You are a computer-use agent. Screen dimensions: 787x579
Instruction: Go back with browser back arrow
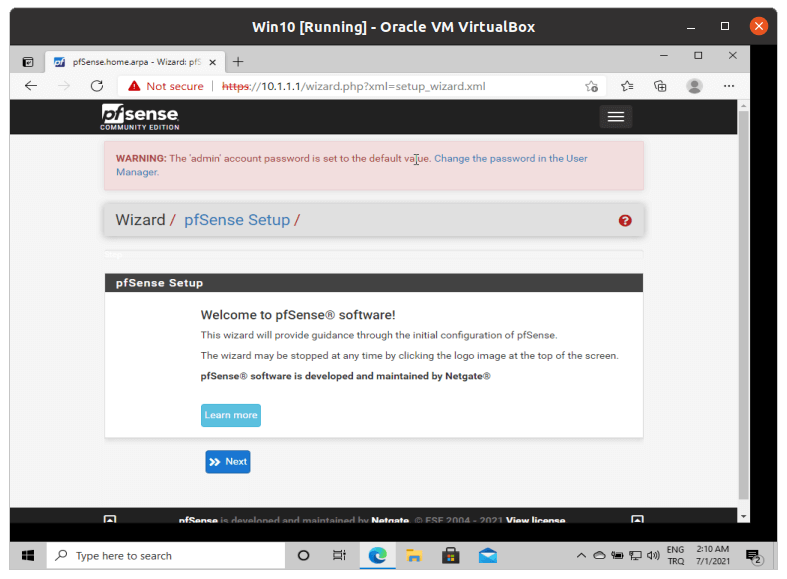(x=31, y=86)
